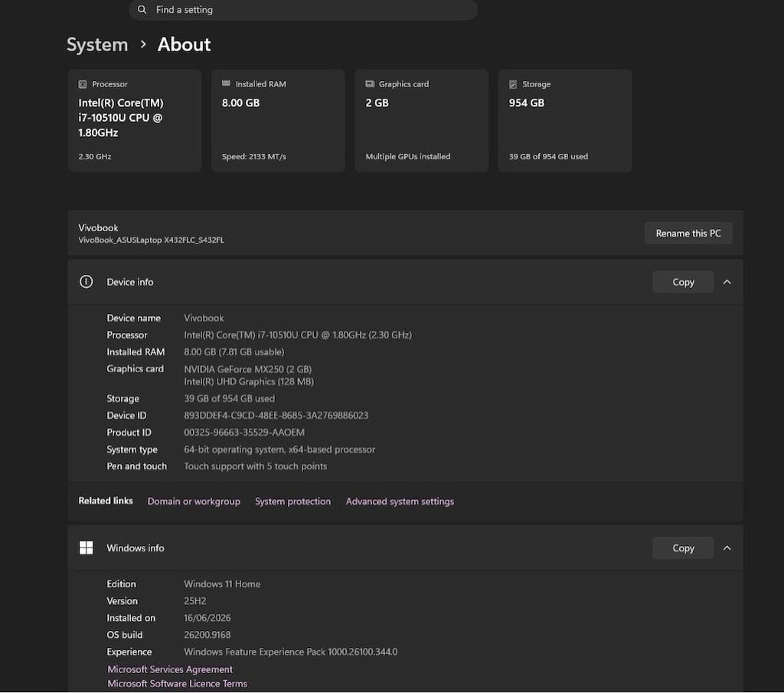Click the Edition value Windows 11 Home

pos(222,584)
